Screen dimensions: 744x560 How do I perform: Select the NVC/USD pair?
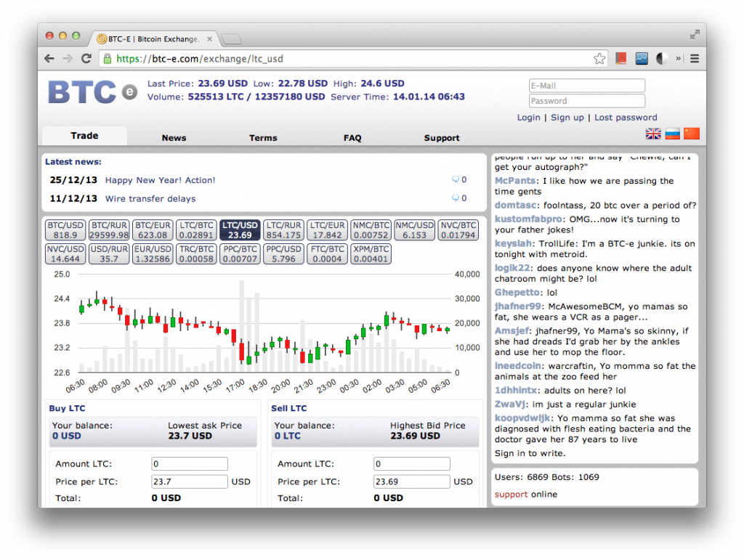click(x=65, y=253)
